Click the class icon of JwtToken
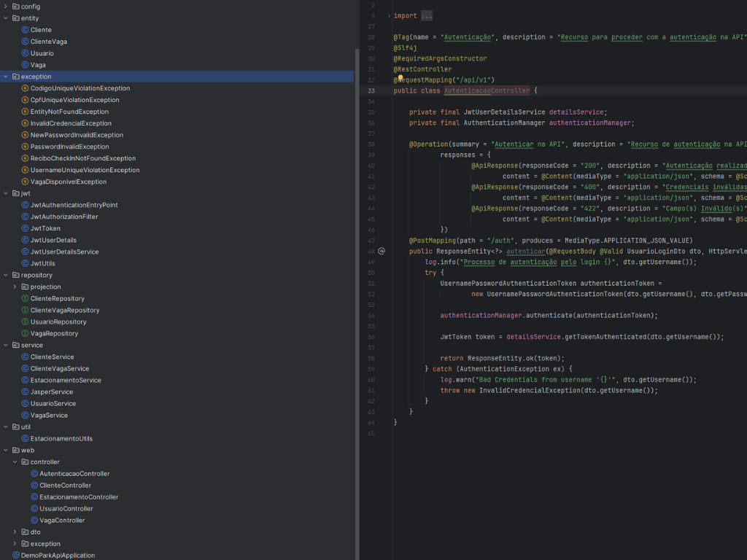The height and width of the screenshot is (560, 747). [26, 228]
